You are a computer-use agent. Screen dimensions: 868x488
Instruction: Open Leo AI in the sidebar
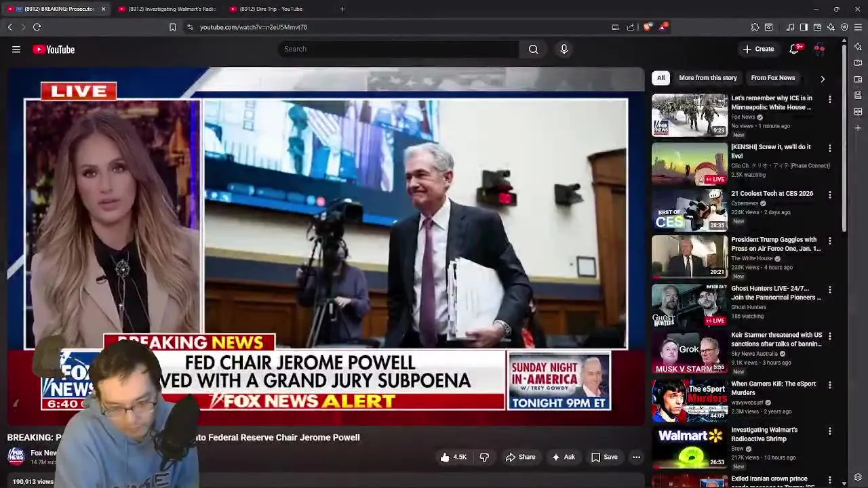pos(858,47)
